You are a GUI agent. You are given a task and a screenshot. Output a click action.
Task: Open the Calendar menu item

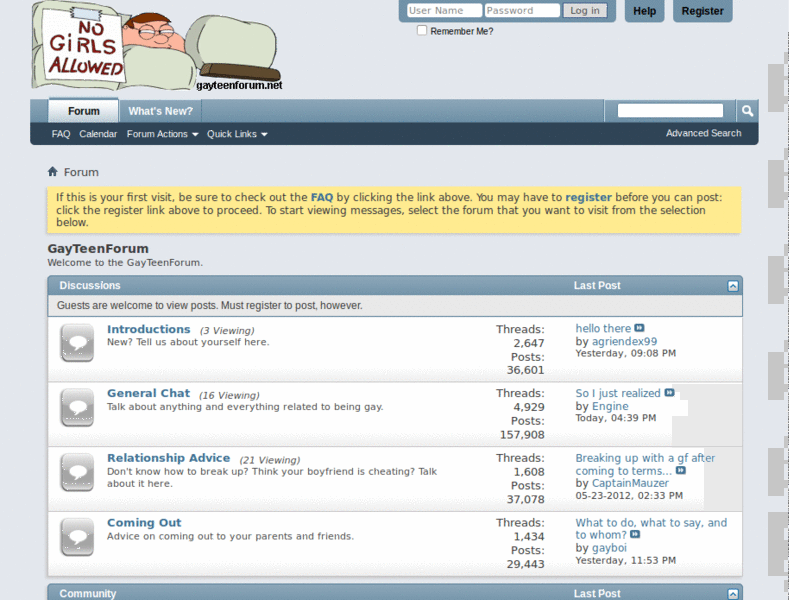98,134
